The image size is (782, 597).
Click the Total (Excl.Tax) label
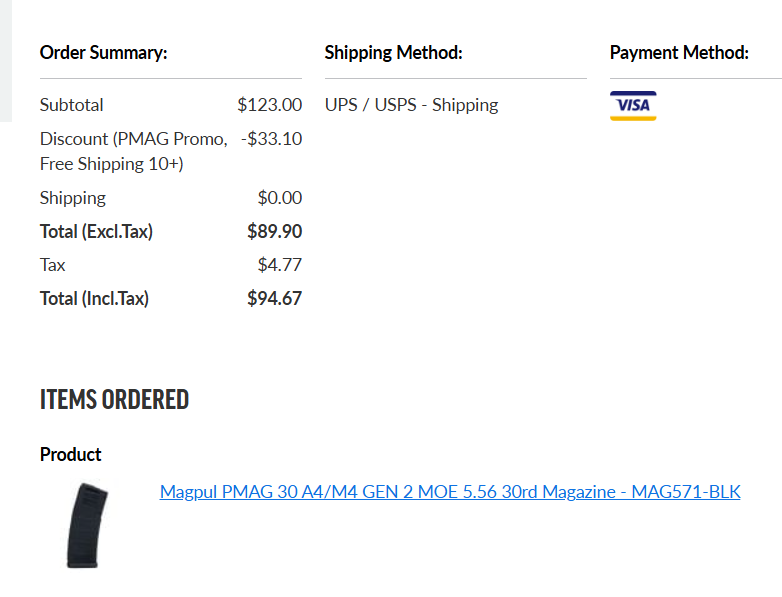(x=96, y=232)
